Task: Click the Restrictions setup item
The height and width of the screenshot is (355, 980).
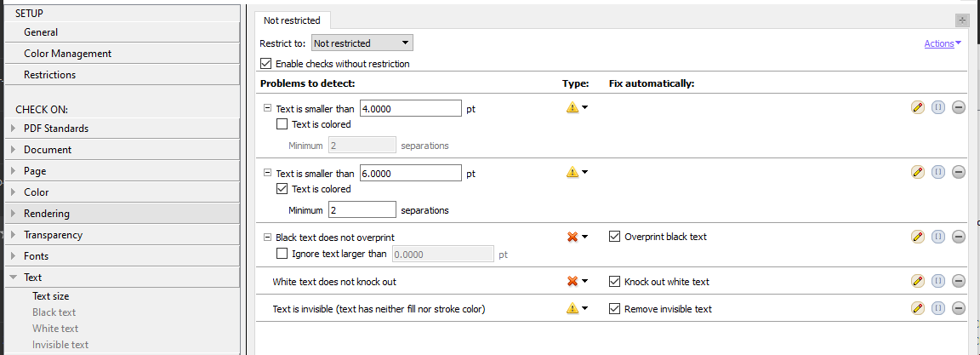Action: [49, 75]
